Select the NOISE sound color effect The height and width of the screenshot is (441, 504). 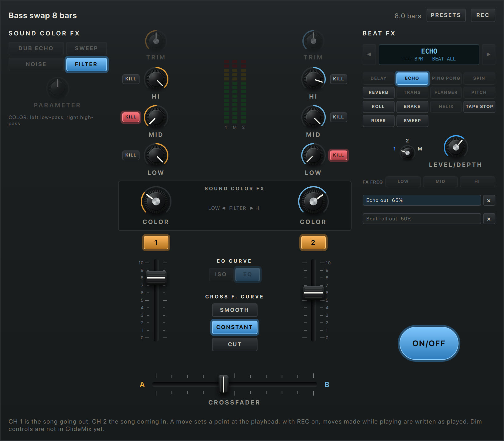(x=36, y=64)
